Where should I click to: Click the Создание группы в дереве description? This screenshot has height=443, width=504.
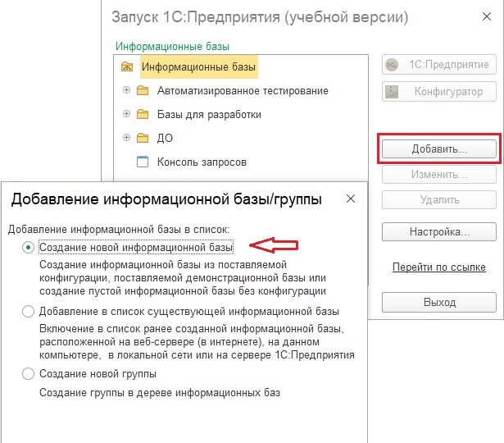tap(160, 393)
